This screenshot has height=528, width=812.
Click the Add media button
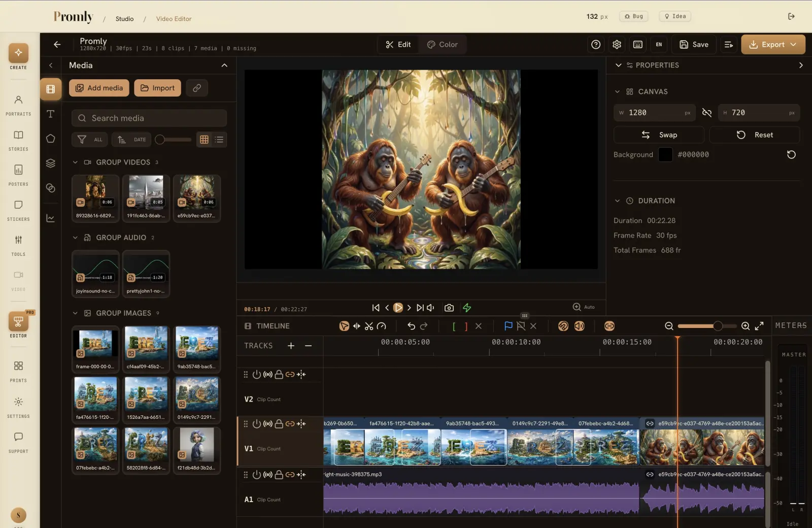click(x=99, y=88)
